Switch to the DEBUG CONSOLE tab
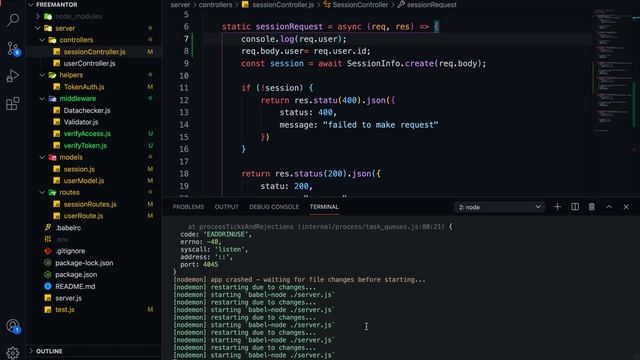This screenshot has height=360, width=640. coord(274,207)
